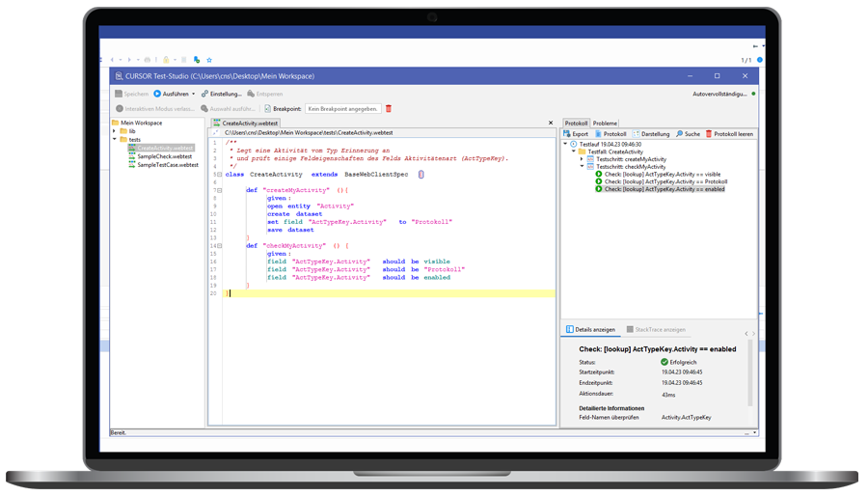The image size is (868, 496).
Task: Click the Export disk icon in Protokoll toolbar
Action: (x=567, y=134)
